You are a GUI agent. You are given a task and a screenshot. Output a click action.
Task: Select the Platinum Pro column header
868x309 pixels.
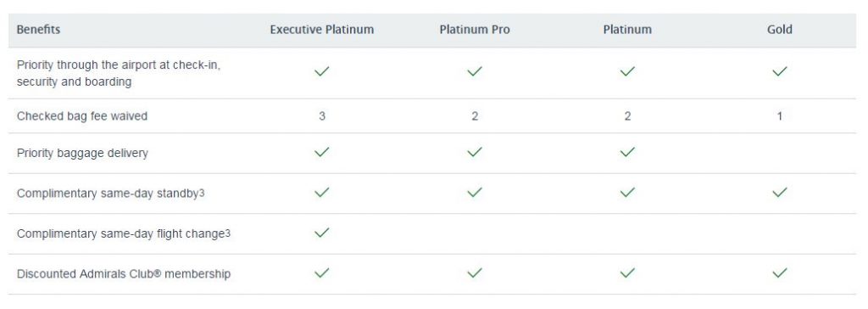475,30
